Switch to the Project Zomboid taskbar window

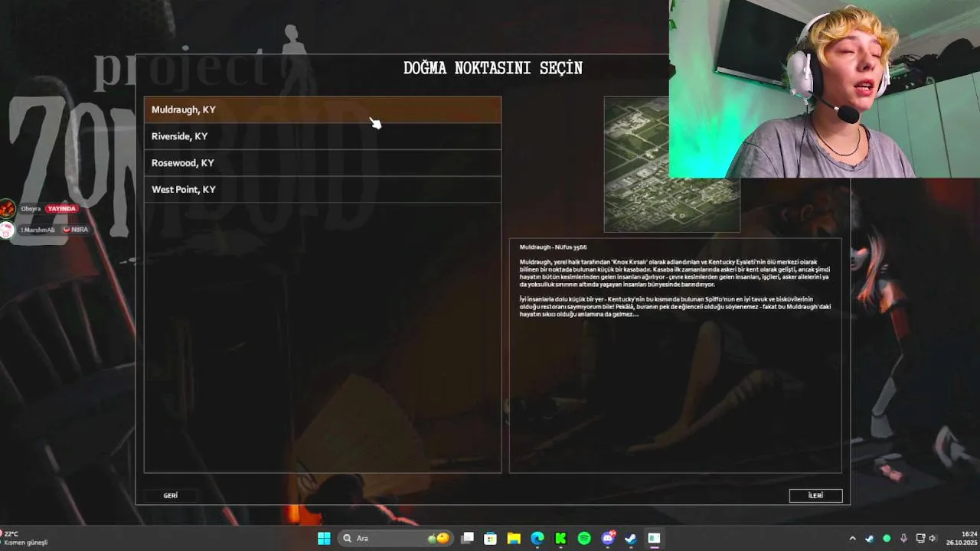click(655, 538)
